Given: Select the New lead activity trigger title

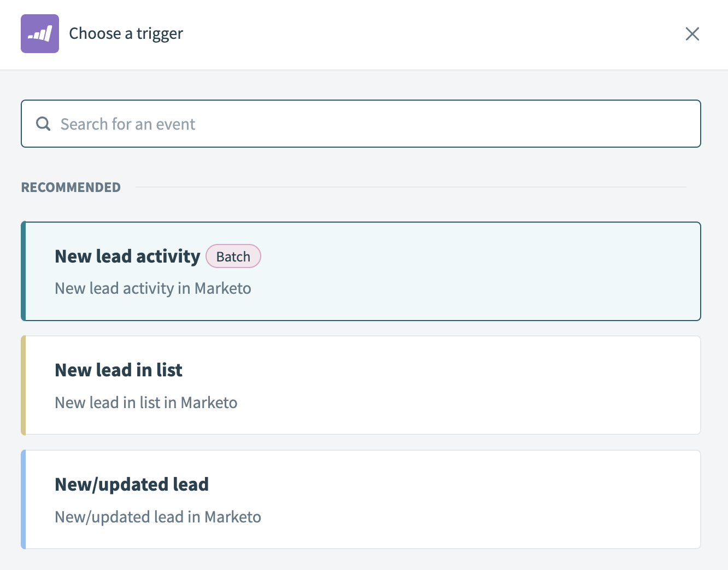Looking at the screenshot, I should pos(127,257).
